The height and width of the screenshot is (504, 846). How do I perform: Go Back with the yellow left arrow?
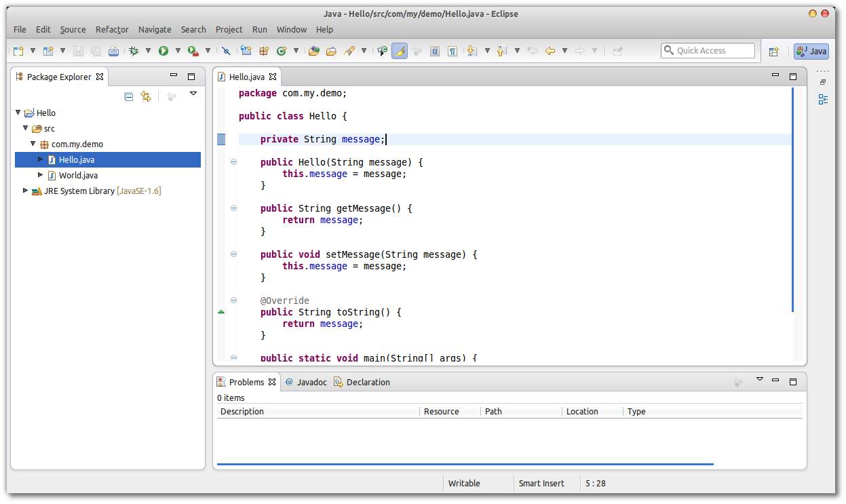point(550,51)
